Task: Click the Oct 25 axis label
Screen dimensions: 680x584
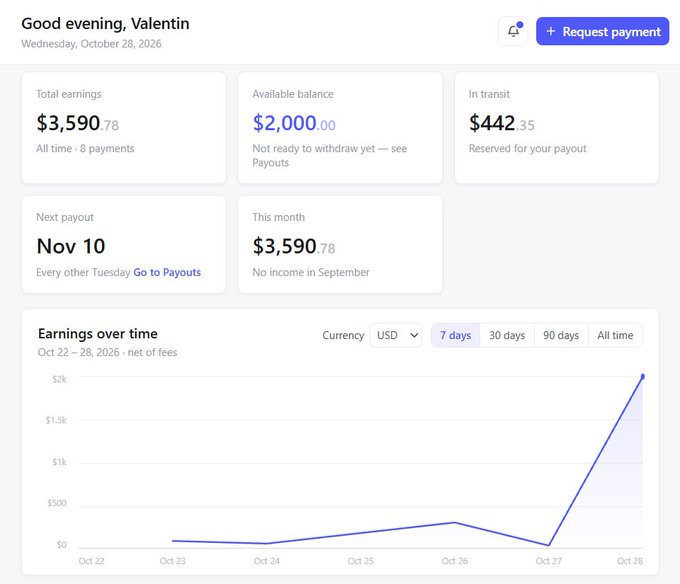Action: coord(360,561)
